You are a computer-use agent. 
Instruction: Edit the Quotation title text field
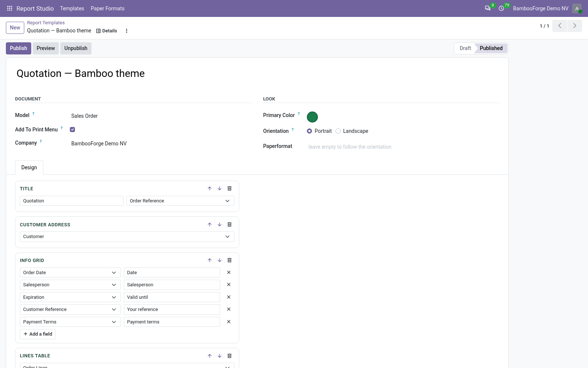pyautogui.click(x=72, y=201)
